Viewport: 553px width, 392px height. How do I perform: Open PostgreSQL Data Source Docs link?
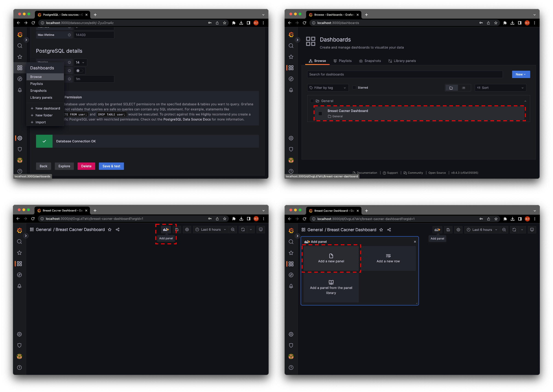click(x=187, y=119)
